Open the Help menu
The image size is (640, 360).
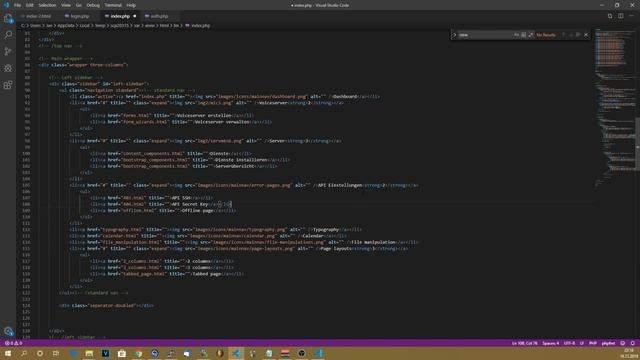click(131, 5)
